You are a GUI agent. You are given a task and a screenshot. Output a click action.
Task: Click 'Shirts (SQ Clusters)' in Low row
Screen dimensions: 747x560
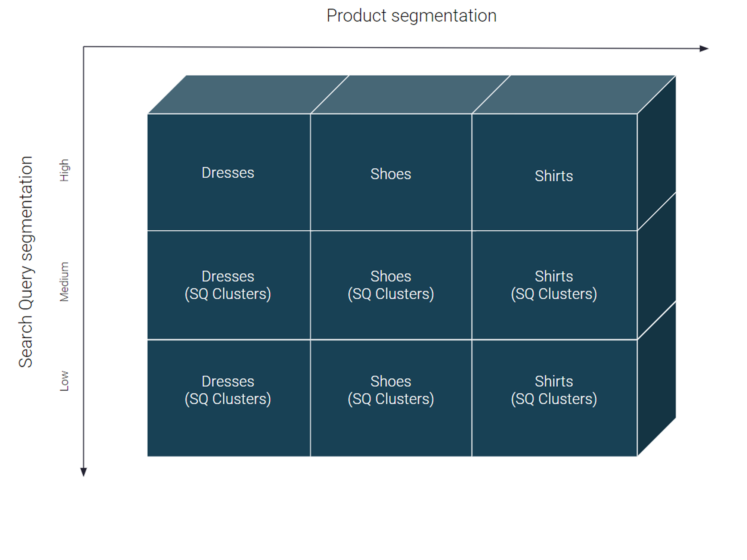(554, 398)
